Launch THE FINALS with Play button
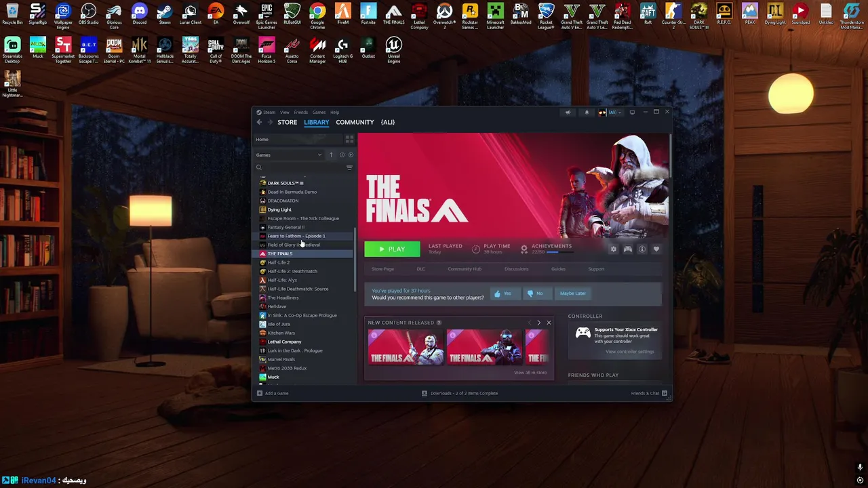 (392, 249)
